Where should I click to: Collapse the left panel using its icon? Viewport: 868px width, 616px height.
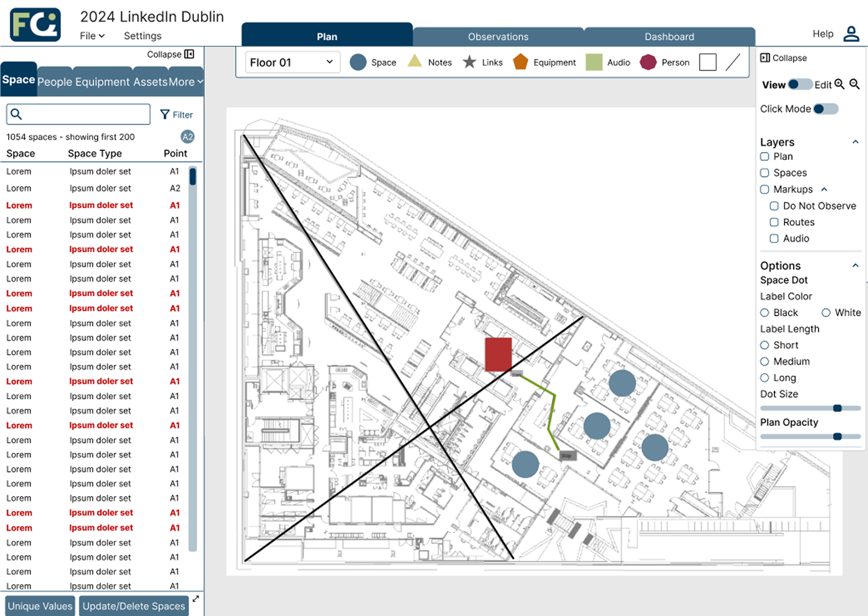tap(189, 54)
